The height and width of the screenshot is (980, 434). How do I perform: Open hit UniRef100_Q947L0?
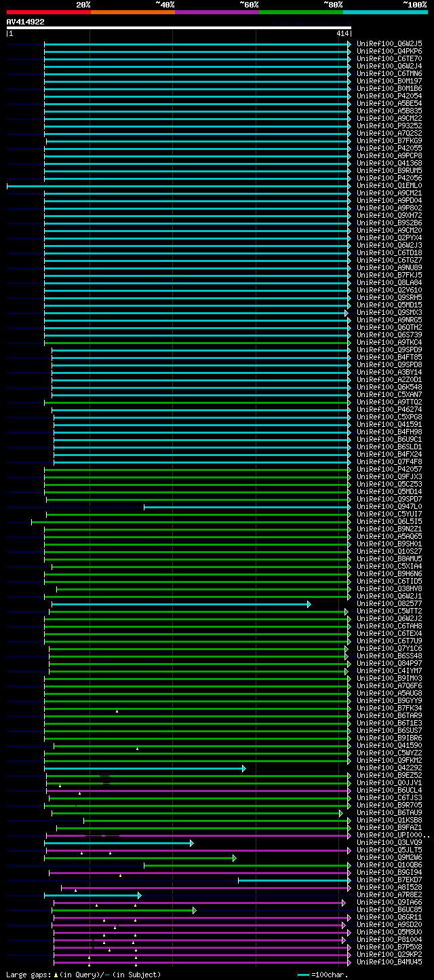(x=389, y=506)
